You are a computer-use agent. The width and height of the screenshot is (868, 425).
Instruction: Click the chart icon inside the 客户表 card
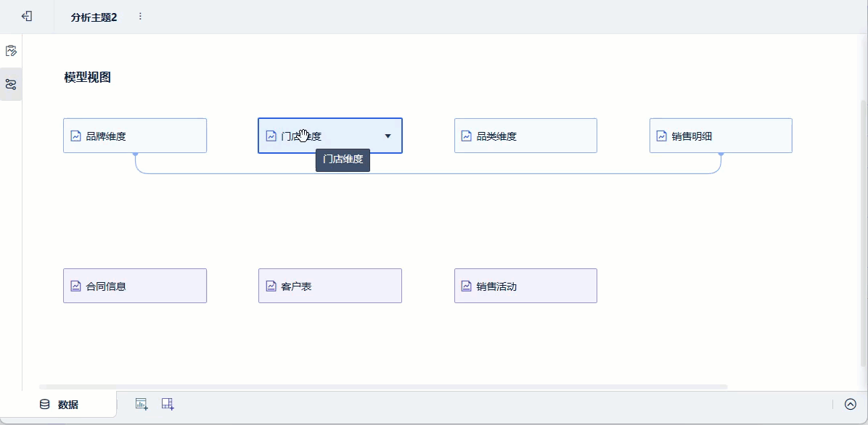point(271,285)
